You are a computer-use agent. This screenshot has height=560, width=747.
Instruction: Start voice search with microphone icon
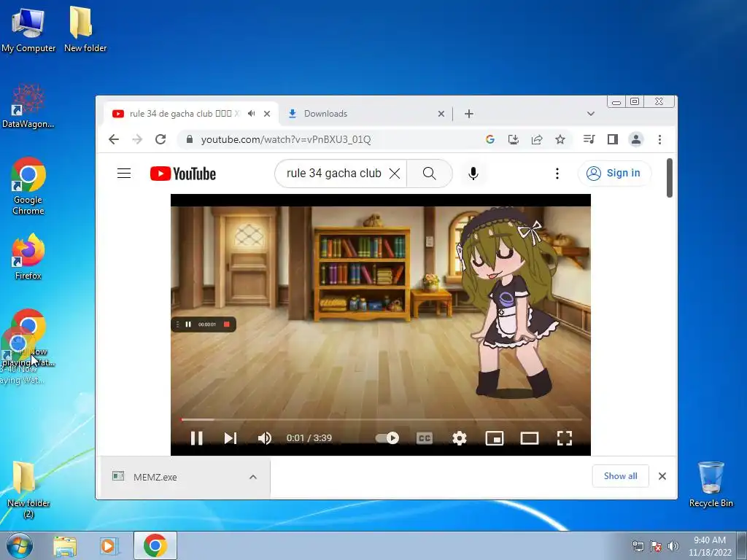coord(473,174)
